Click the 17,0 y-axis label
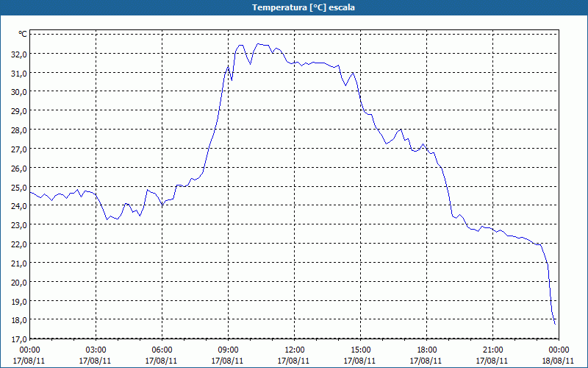 (20, 339)
